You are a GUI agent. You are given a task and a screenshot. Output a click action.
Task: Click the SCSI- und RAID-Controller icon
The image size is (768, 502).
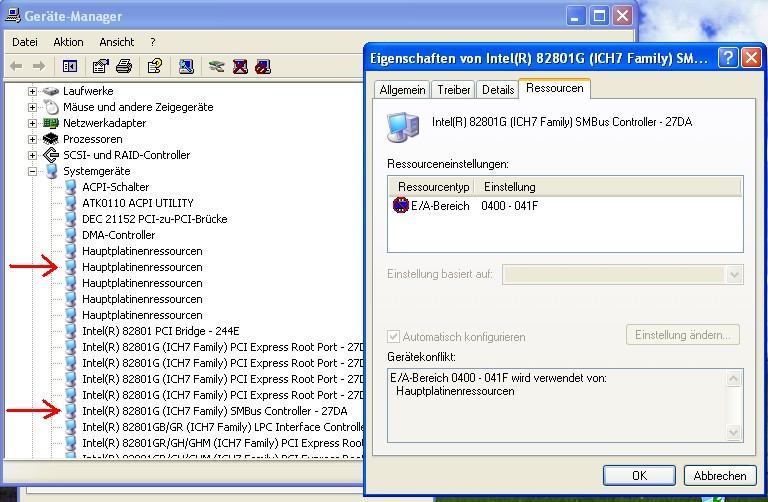click(51, 155)
